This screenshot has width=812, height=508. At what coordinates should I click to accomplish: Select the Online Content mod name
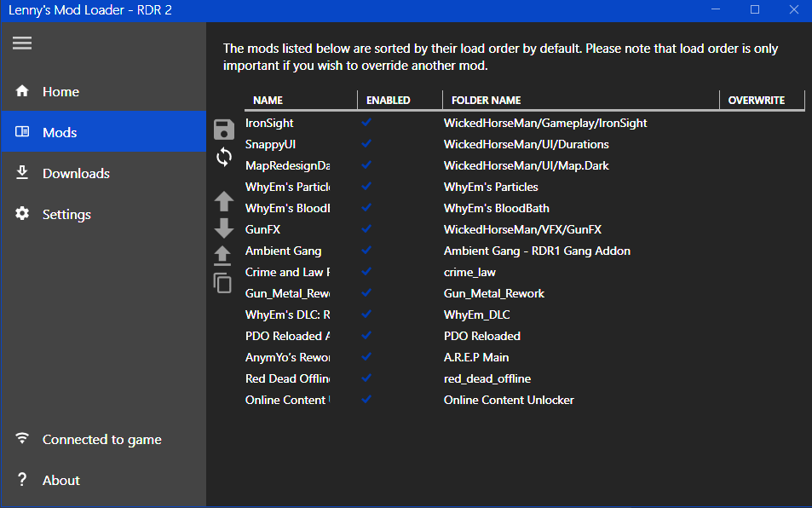tap(287, 400)
